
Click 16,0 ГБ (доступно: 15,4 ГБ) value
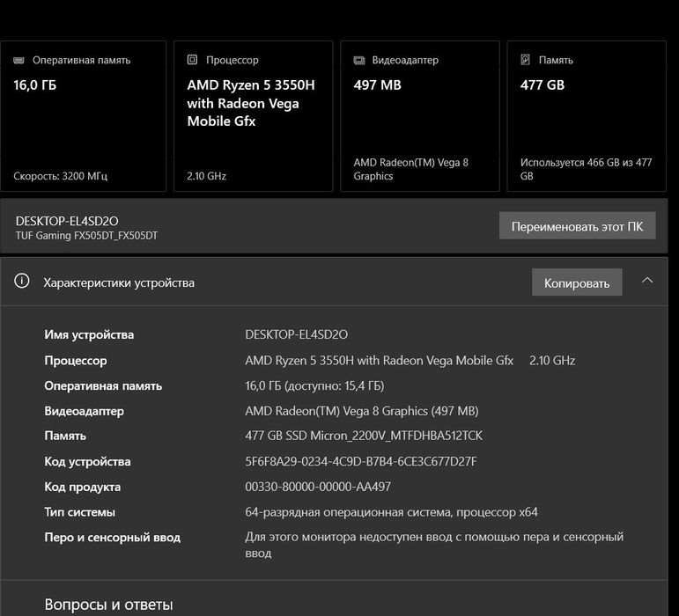click(x=314, y=385)
